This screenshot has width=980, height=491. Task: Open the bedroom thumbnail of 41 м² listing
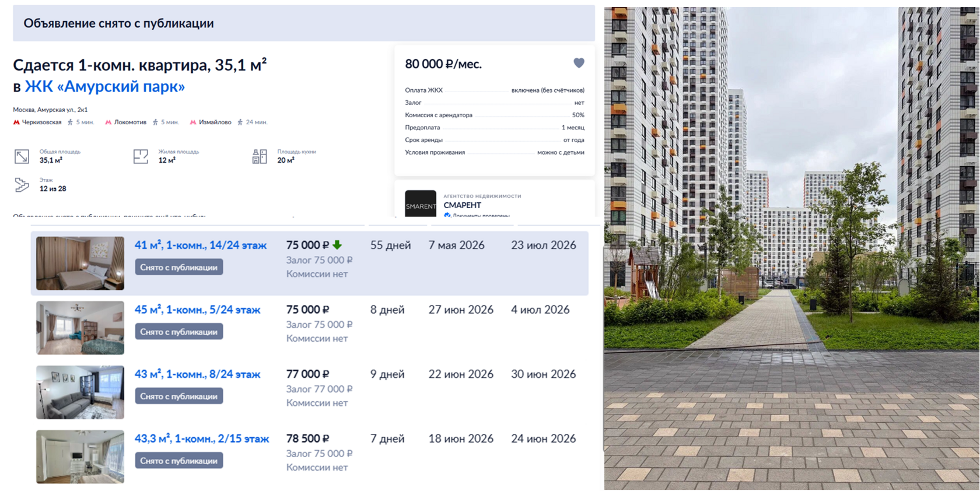(x=80, y=263)
